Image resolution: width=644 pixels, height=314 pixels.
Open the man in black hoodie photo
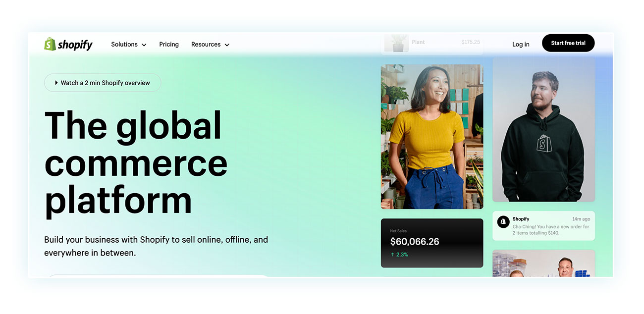point(543,129)
